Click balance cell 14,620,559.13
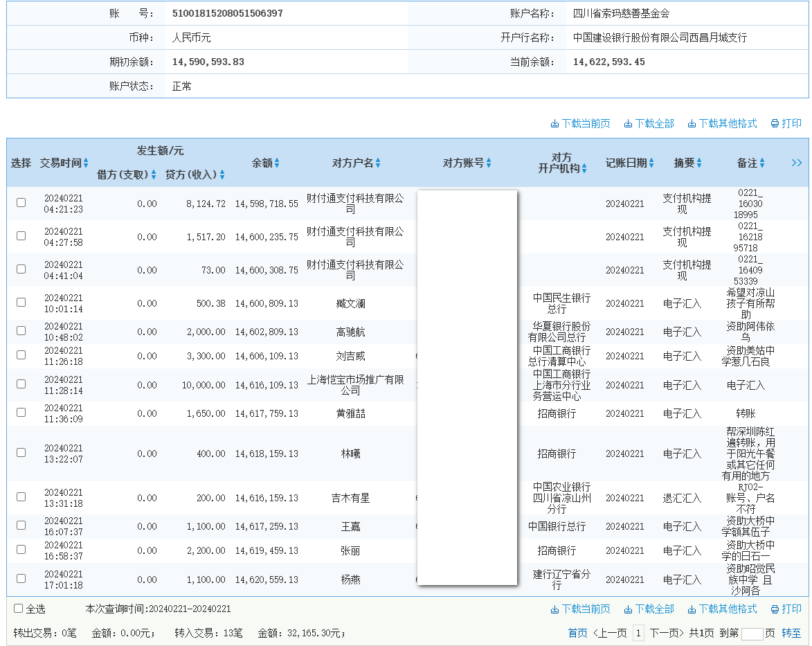Viewport: 812px width, 646px height. click(267, 580)
